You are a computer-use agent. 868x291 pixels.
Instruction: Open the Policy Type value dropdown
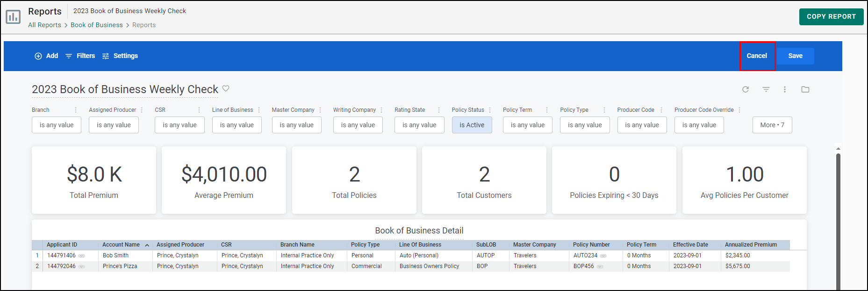(x=585, y=125)
